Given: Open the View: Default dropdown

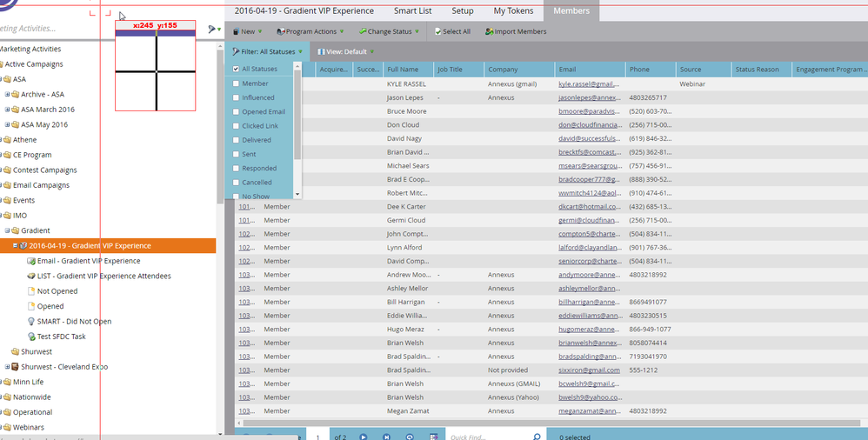Looking at the screenshot, I should click(344, 52).
